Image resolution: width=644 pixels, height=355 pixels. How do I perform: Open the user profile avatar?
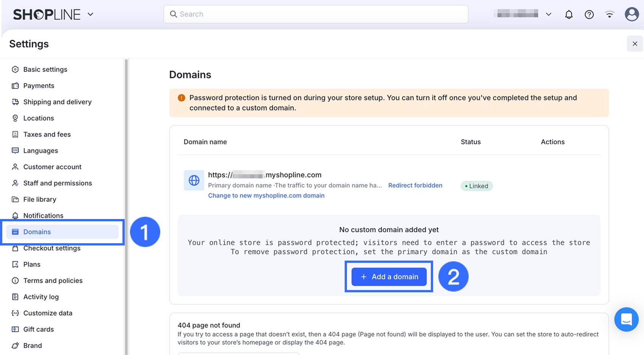pyautogui.click(x=631, y=14)
